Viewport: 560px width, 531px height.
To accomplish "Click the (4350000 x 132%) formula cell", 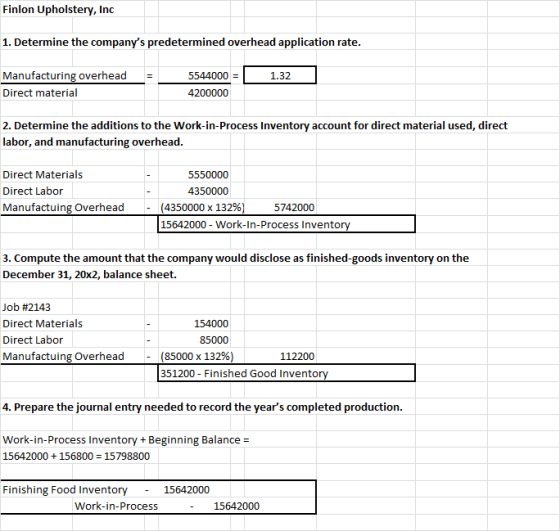I will coord(202,207).
